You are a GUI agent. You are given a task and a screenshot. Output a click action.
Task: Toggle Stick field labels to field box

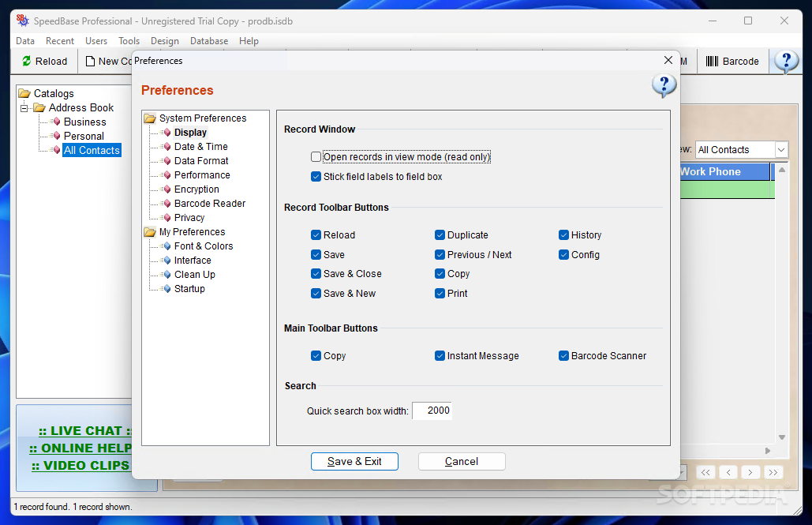[316, 176]
